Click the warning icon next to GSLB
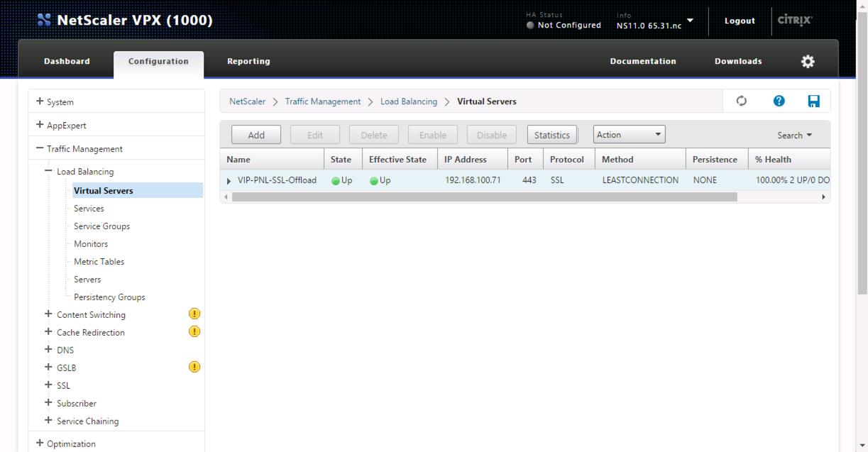Screen dimensions: 868x452 point(194,367)
